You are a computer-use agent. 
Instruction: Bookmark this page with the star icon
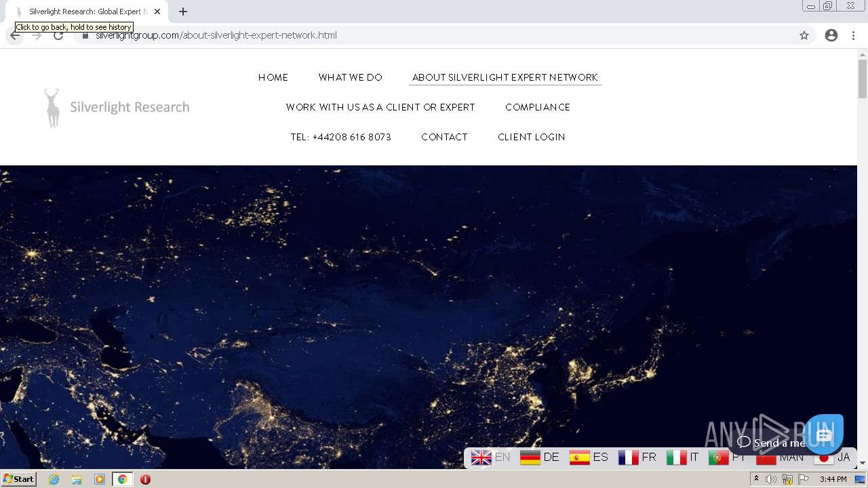point(804,35)
